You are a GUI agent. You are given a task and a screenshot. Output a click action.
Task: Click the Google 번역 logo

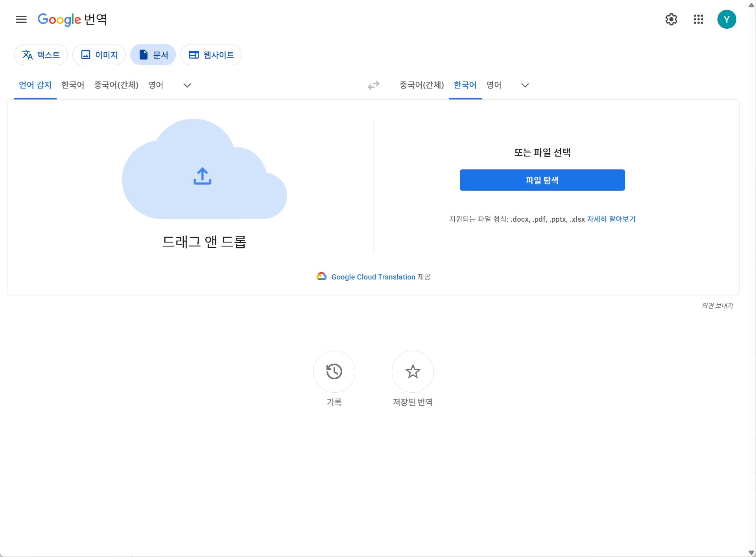click(72, 19)
